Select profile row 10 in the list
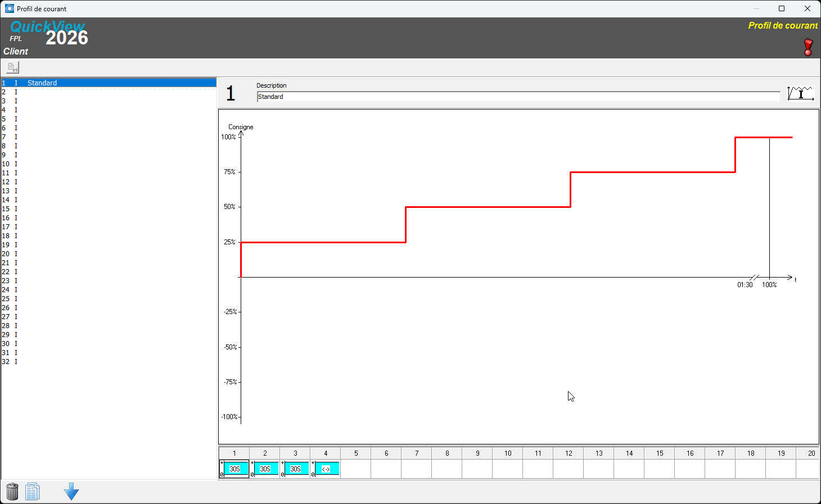The image size is (821, 504). 109,164
